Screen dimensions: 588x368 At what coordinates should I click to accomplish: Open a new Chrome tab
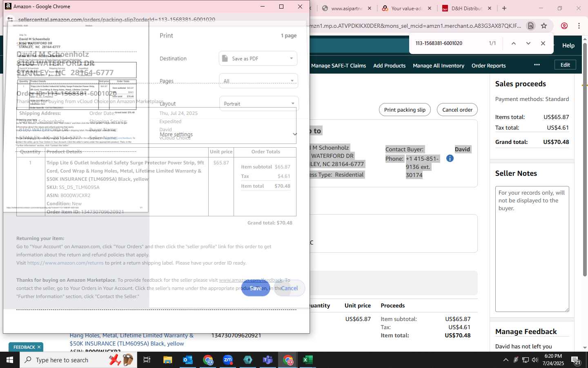click(x=504, y=8)
